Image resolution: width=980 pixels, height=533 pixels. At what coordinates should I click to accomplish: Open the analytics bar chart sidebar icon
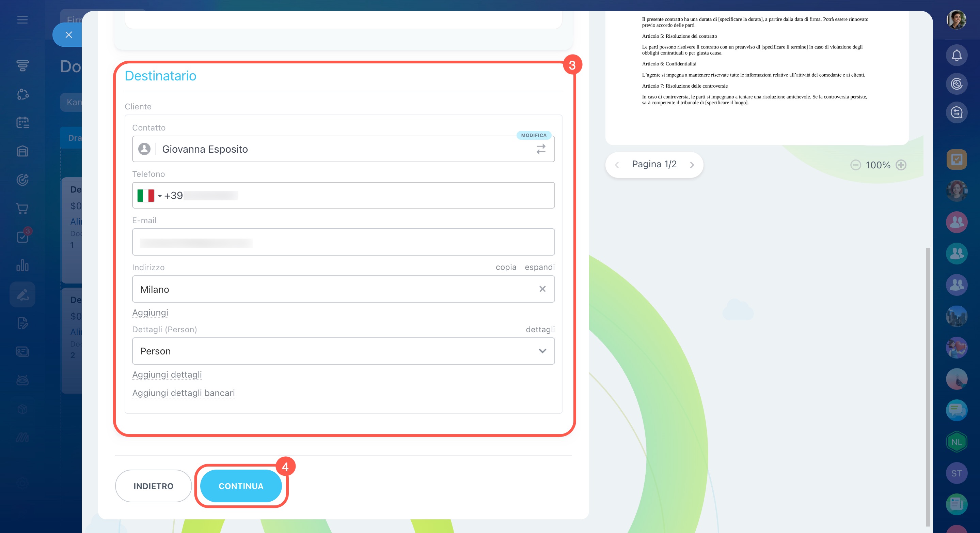click(x=22, y=265)
